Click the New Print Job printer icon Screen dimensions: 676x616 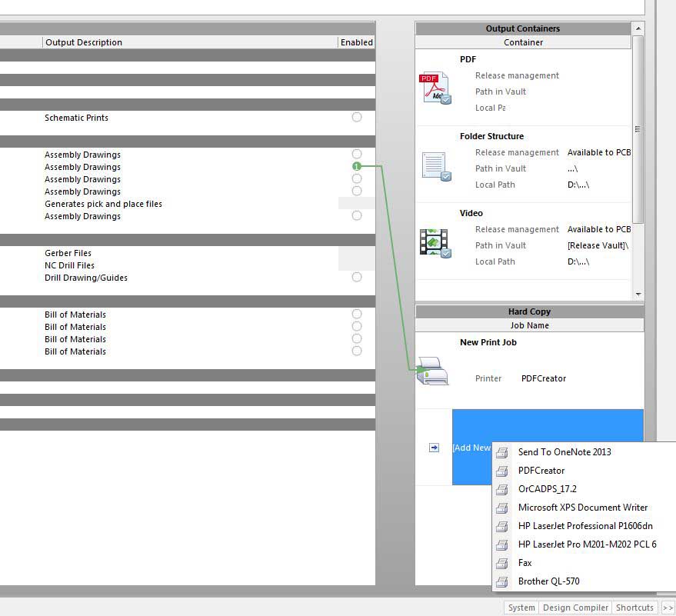(x=434, y=371)
